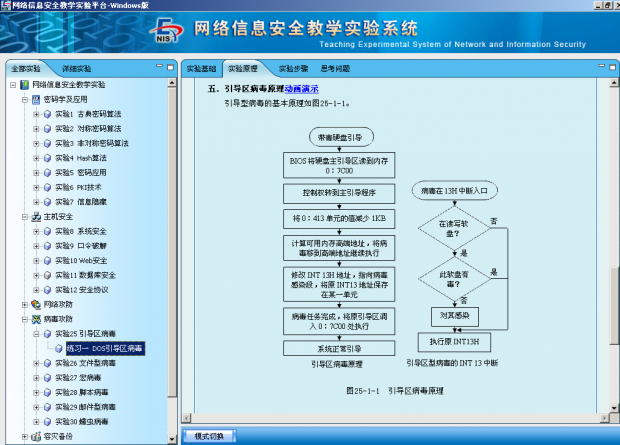Image resolution: width=620 pixels, height=445 pixels.
Task: Open the 动画演示 animation link
Action: tap(301, 89)
